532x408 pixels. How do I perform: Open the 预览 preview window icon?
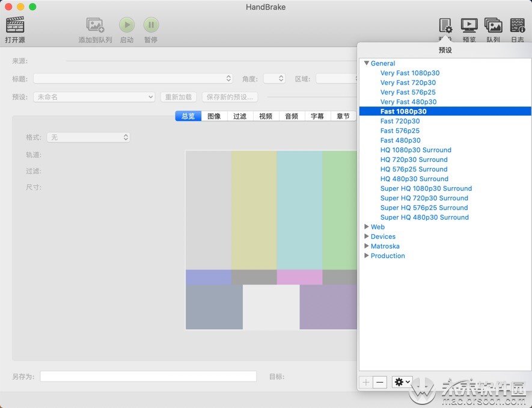click(x=469, y=25)
